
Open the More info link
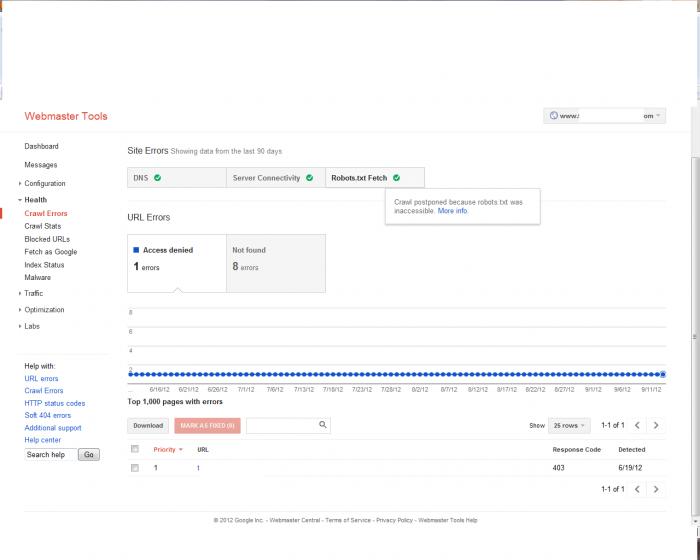(452, 211)
